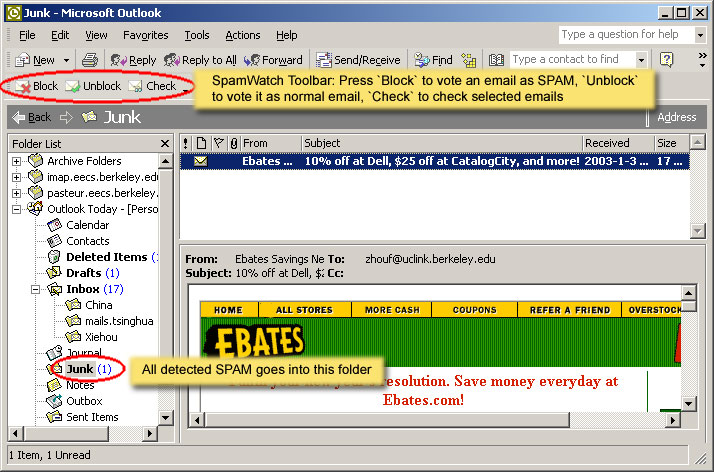Image resolution: width=714 pixels, height=472 pixels.
Task: Collapse the Inbox subfolder tree
Action: pyautogui.click(x=35, y=289)
